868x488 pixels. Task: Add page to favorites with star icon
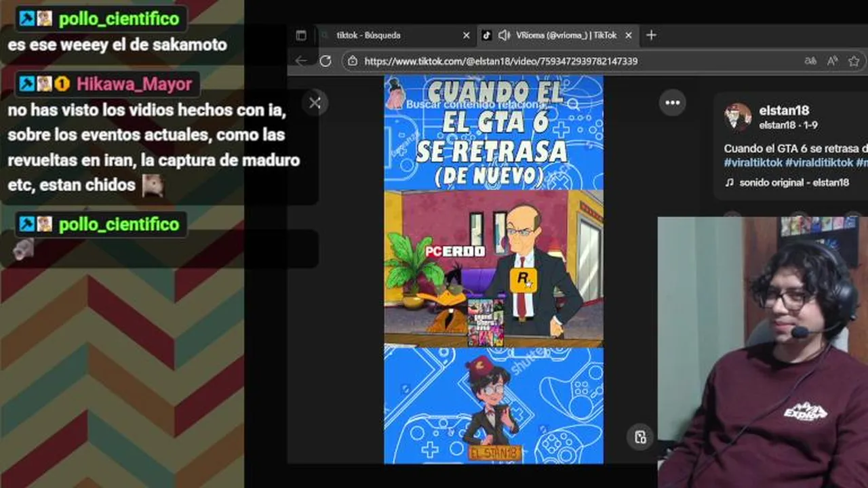tap(854, 61)
